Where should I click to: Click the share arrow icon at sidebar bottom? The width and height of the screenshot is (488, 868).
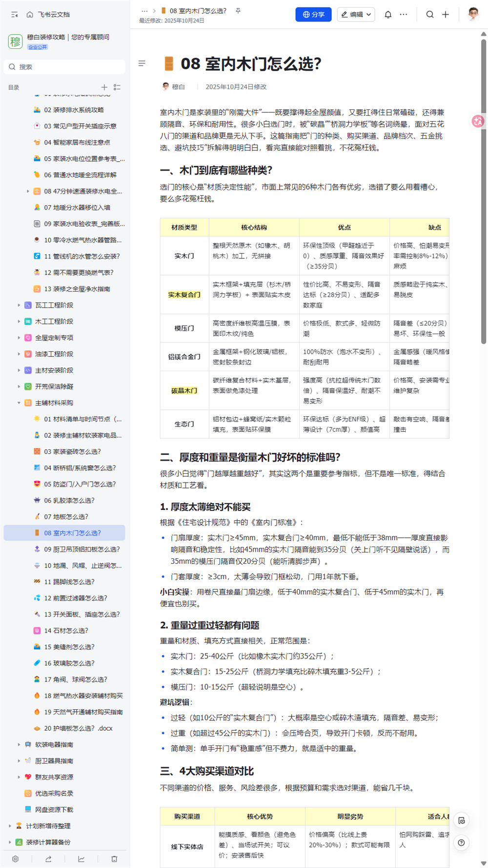coord(48,859)
